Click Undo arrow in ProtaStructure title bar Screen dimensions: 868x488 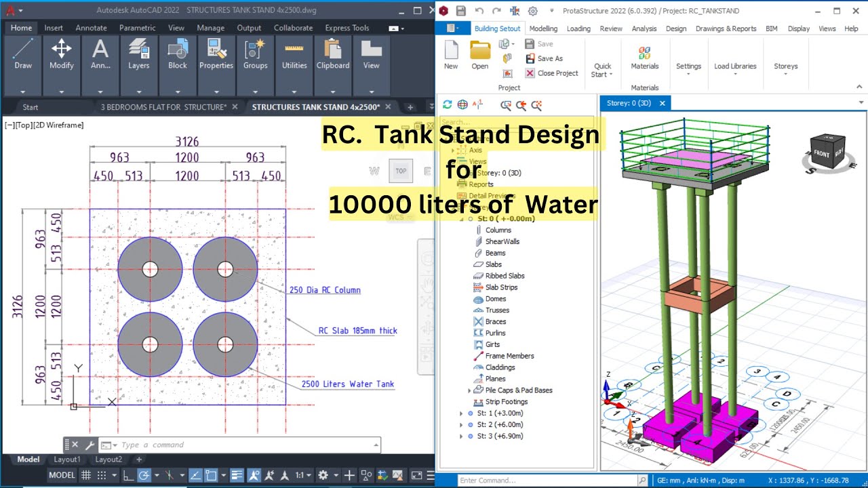pos(479,11)
